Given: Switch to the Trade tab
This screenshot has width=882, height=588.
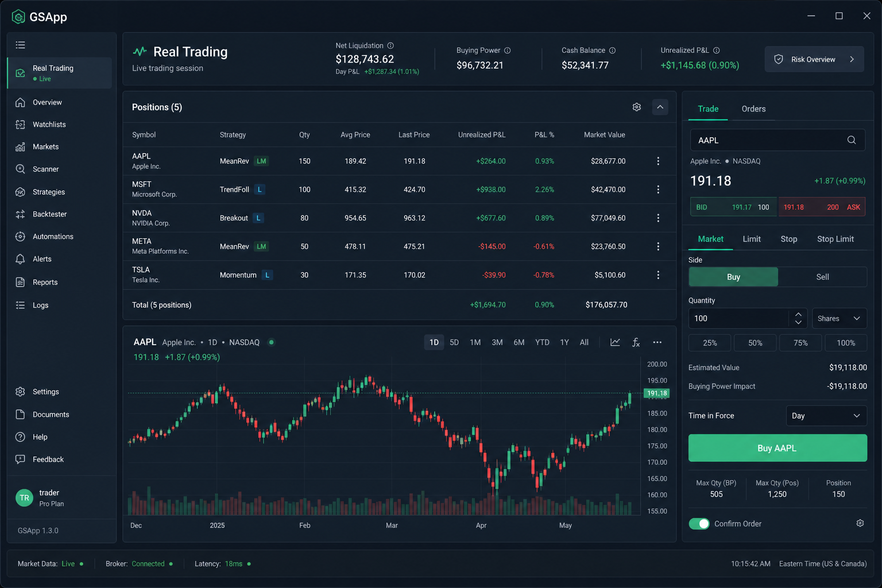Looking at the screenshot, I should 708,109.
